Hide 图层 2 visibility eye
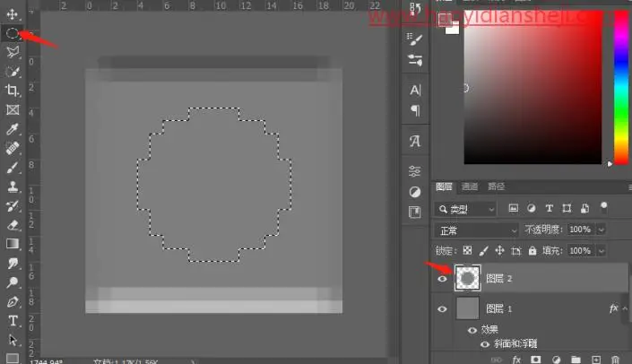Viewport: 632px width, 364px height. point(442,279)
